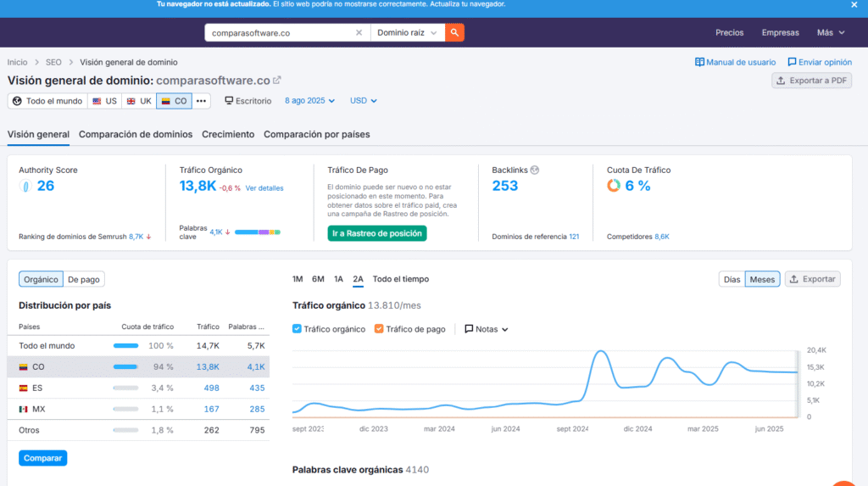The width and height of the screenshot is (868, 486).
Task: Click the Cuota de Tráfico donut icon
Action: coord(614,186)
